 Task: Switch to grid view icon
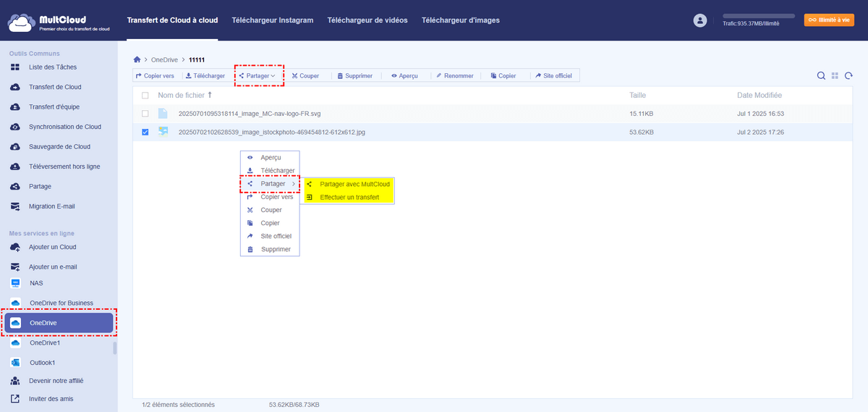pyautogui.click(x=835, y=76)
